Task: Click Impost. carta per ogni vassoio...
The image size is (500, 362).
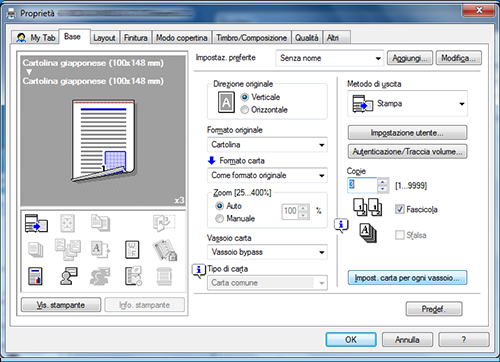Action: pyautogui.click(x=407, y=278)
